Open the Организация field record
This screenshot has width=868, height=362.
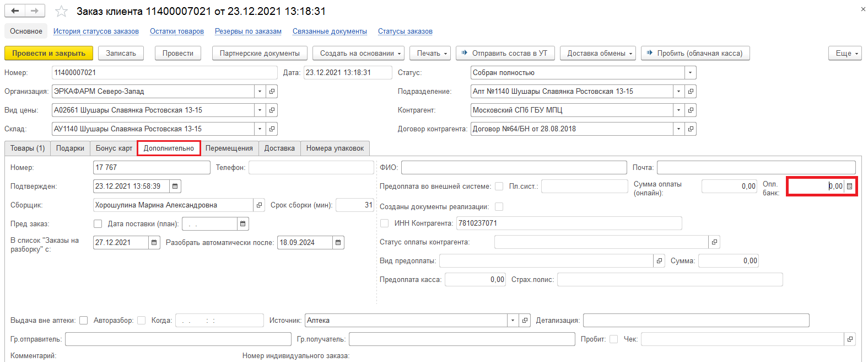pyautogui.click(x=272, y=92)
